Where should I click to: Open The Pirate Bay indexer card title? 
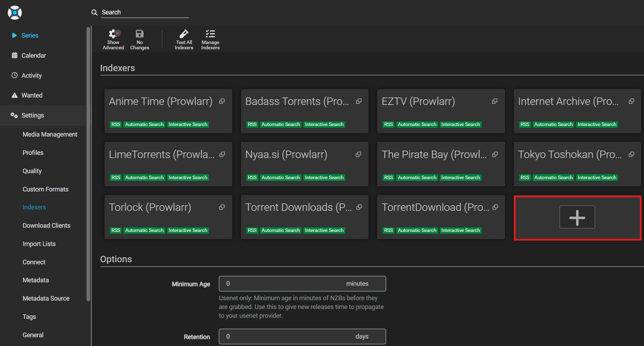pyautogui.click(x=434, y=155)
